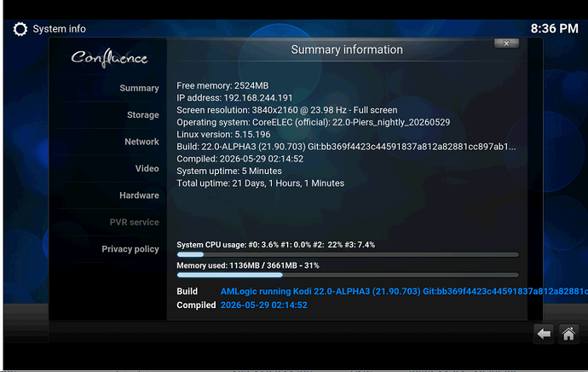Click the Build 22.0-ALPHA3 summary line
The width and height of the screenshot is (588, 372).
tap(346, 147)
